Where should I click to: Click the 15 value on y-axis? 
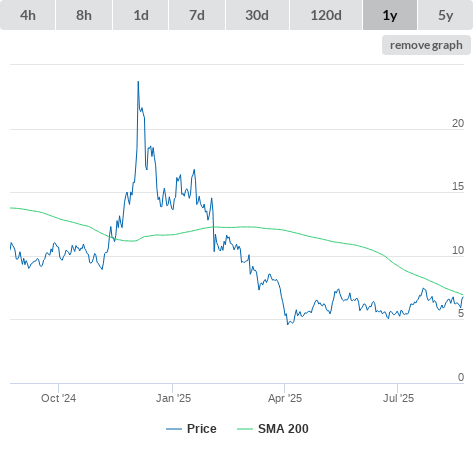[x=458, y=186]
